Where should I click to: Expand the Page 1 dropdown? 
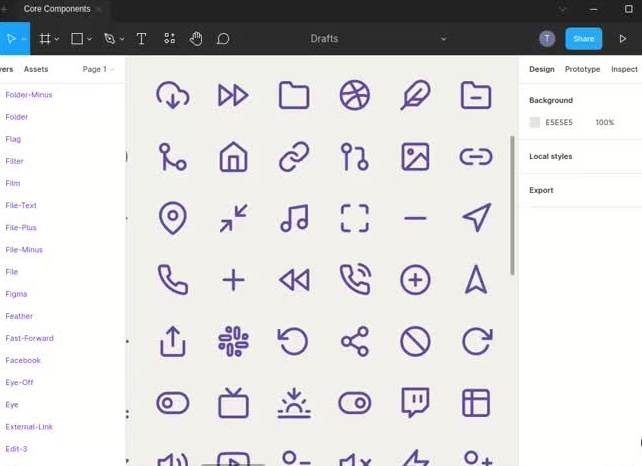98,70
